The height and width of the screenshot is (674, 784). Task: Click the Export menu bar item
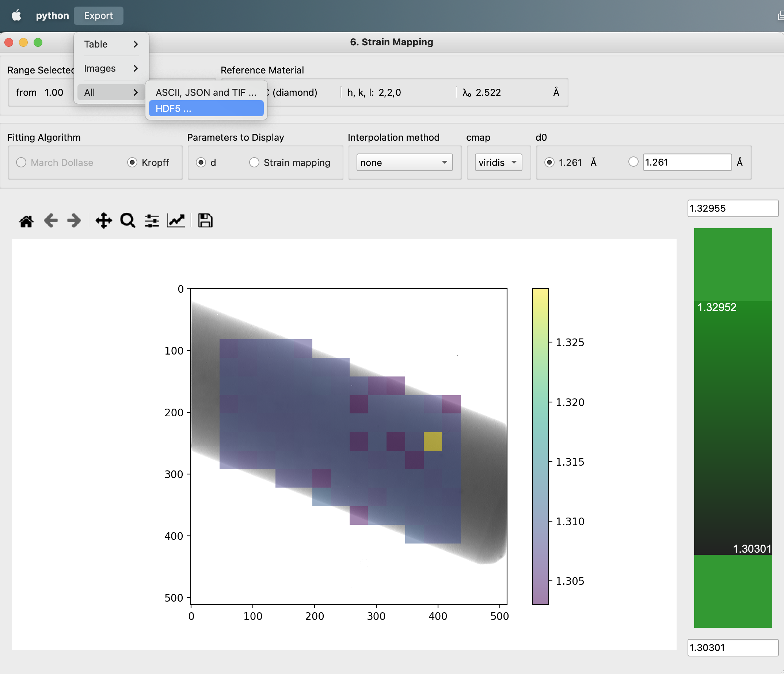pyautogui.click(x=98, y=15)
